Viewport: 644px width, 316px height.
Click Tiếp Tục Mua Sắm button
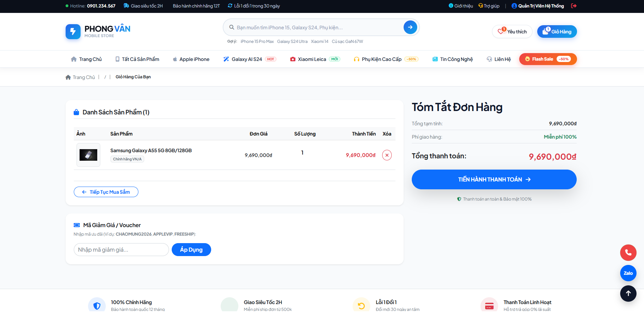tap(106, 192)
